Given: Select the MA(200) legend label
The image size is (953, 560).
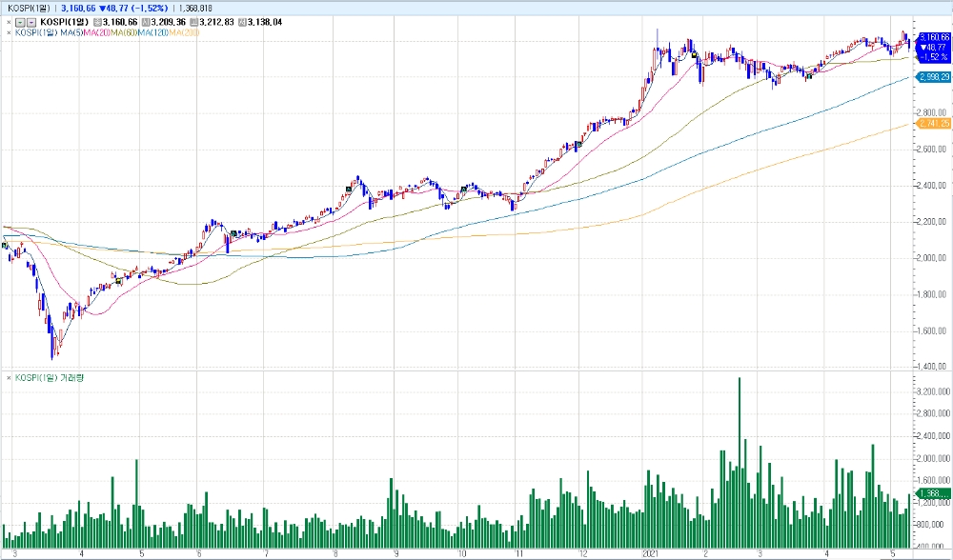Looking at the screenshot, I should 182,32.
